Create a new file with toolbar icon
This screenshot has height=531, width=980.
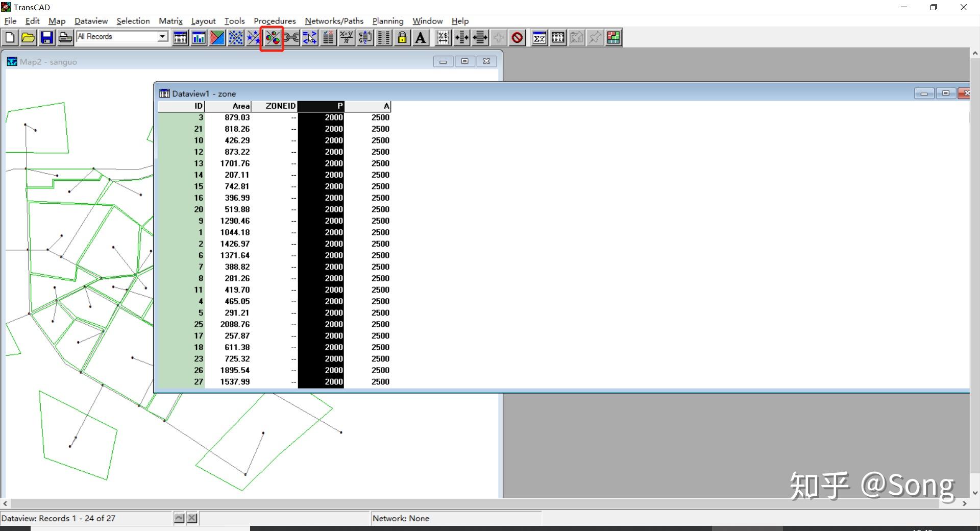[x=10, y=37]
